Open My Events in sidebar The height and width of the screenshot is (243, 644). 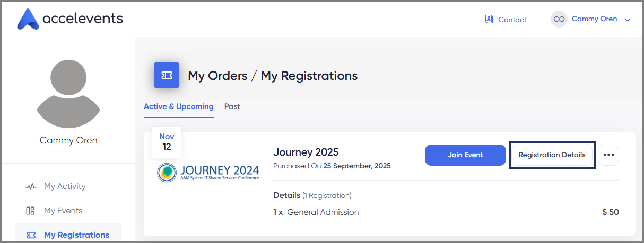click(63, 211)
